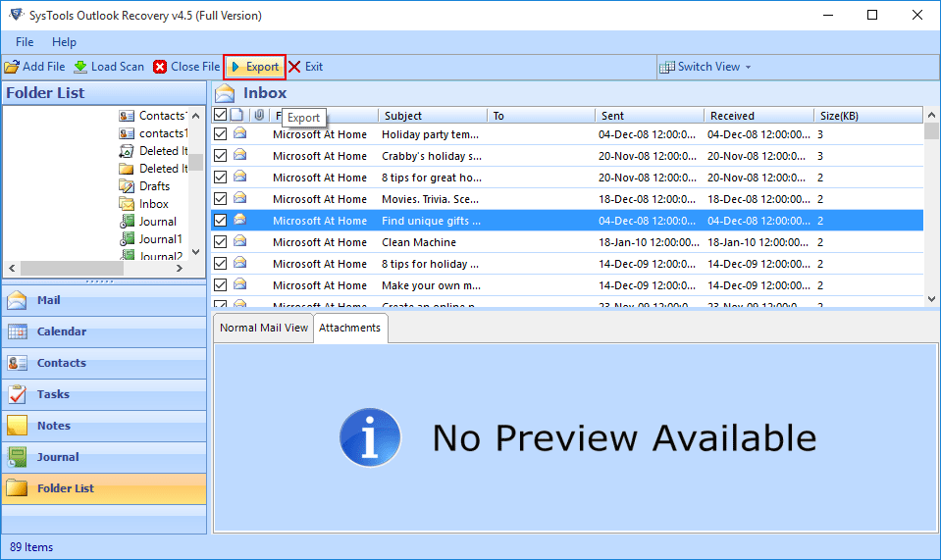Image resolution: width=941 pixels, height=560 pixels.
Task: Select the Journal1 folder in tree
Action: coord(151,239)
